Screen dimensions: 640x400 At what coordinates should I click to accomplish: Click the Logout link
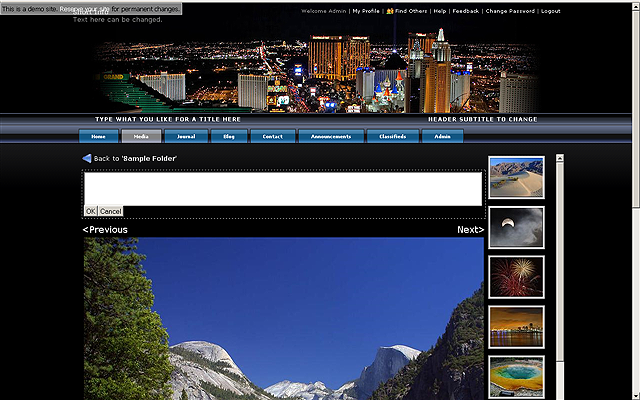click(x=550, y=11)
